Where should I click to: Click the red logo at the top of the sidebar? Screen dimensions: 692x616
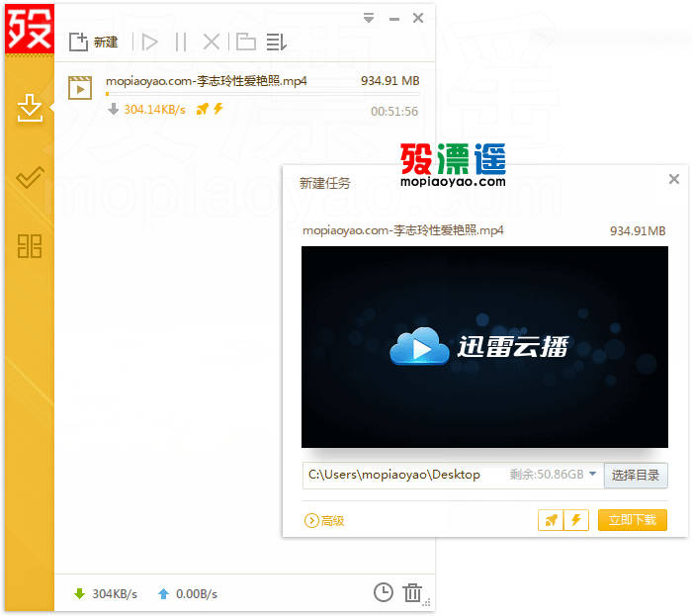(x=30, y=29)
